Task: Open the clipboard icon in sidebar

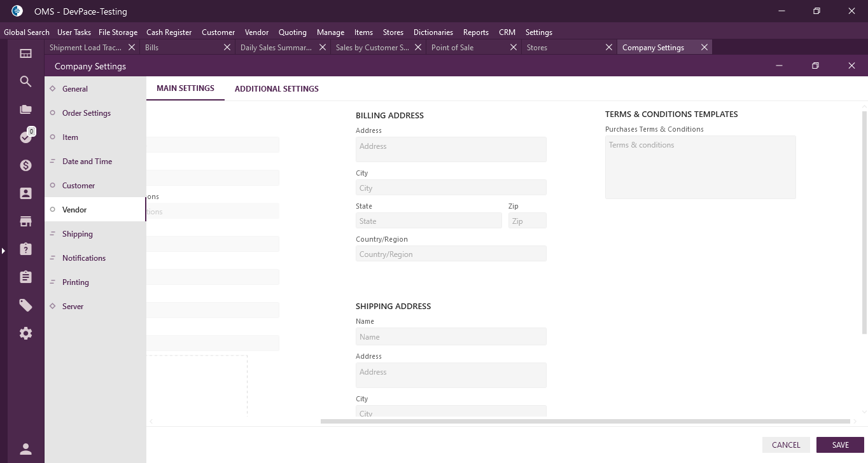Action: (25, 277)
